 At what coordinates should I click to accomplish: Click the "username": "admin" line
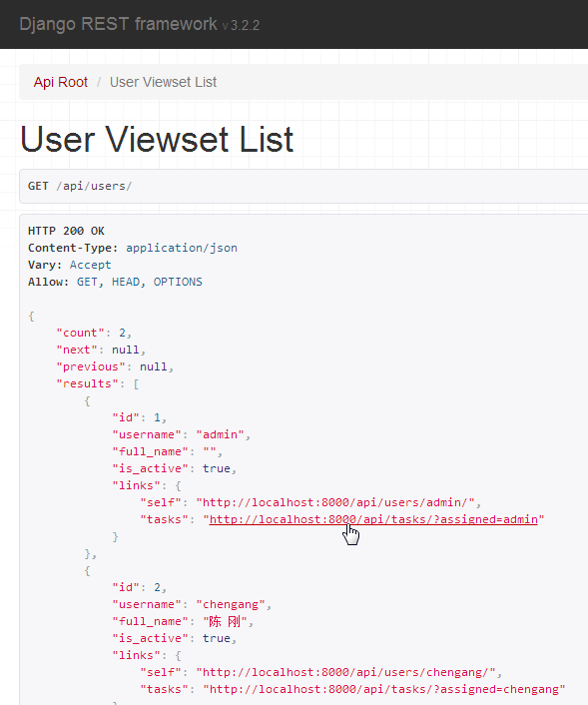click(181, 434)
